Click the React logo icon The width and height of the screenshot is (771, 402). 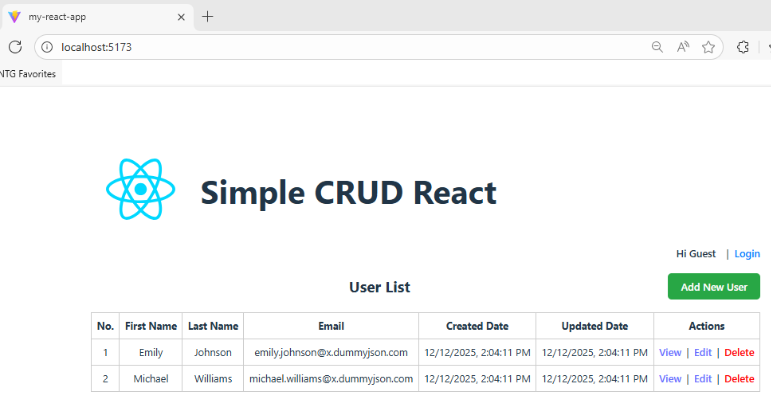pyautogui.click(x=141, y=190)
